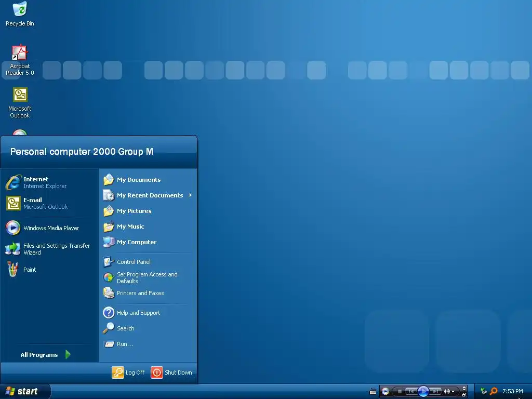Skip to next track in taskbar player
The image size is (532, 399).
pos(435,392)
